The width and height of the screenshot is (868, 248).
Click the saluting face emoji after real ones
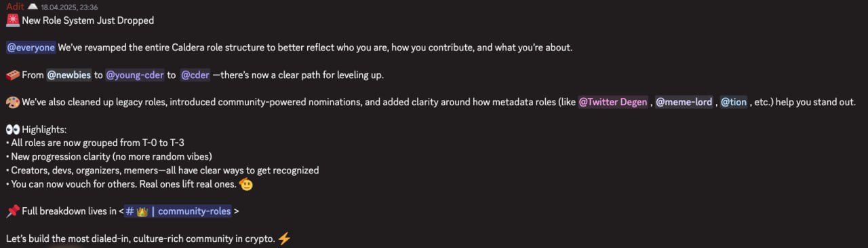pyautogui.click(x=247, y=183)
